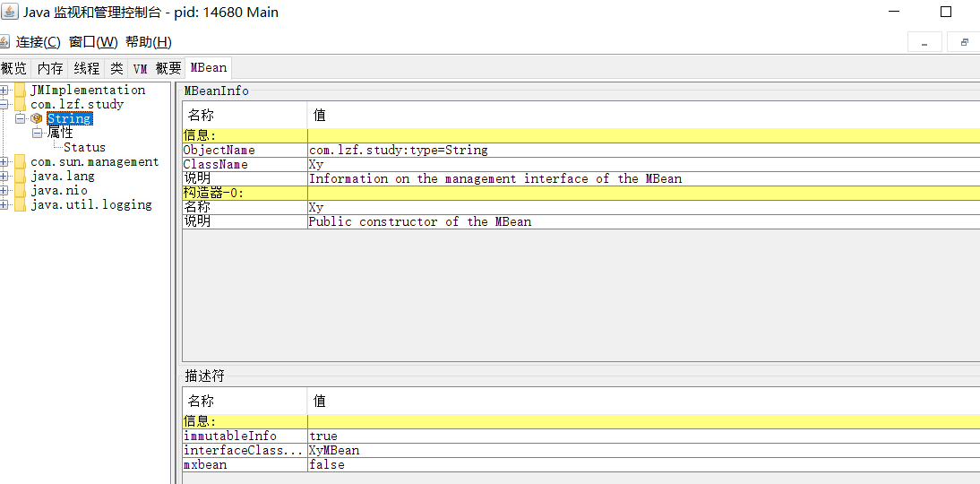980x484 pixels.
Task: Expand the java.lang tree node
Action: (x=4, y=177)
